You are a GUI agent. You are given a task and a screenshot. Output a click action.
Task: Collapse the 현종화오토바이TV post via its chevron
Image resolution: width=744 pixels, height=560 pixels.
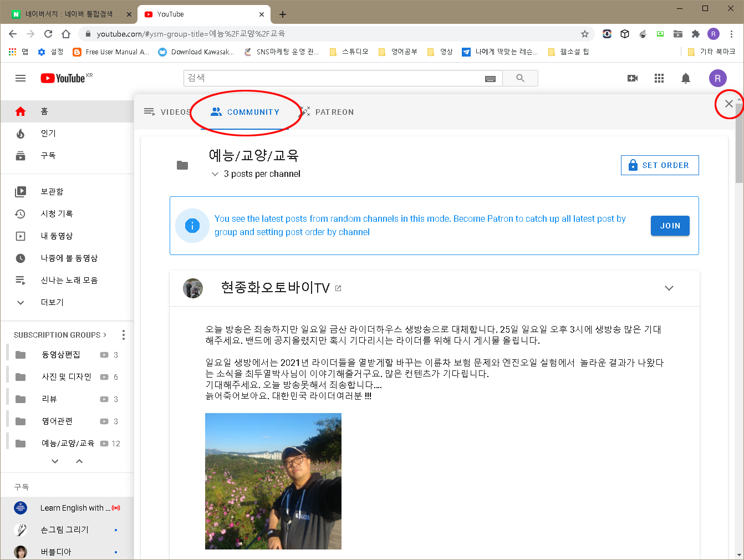[669, 288]
